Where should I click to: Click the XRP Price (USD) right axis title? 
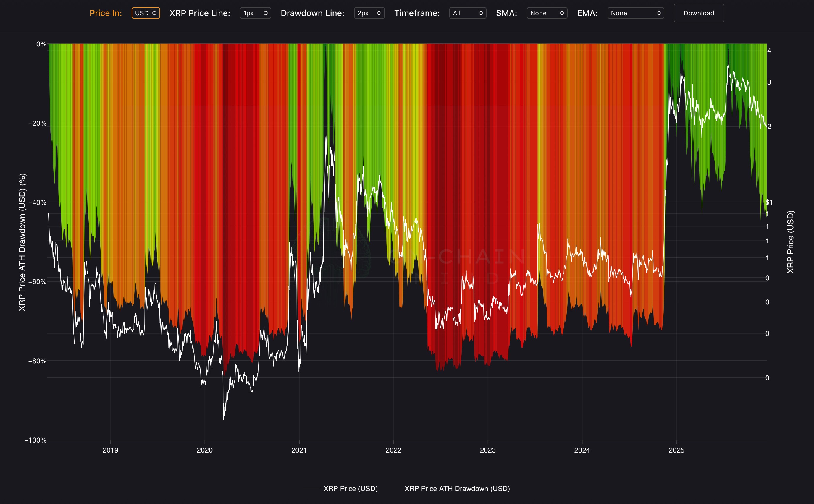tap(790, 242)
